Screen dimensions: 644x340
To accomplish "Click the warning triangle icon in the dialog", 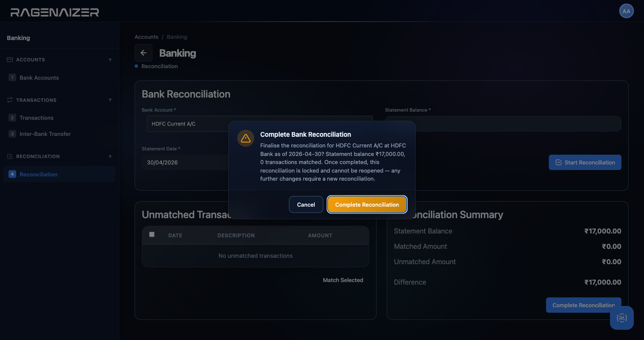I will point(245,138).
